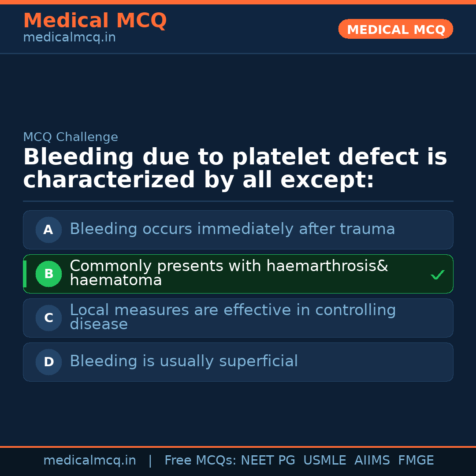The height and width of the screenshot is (476, 476).
Task: Select "Bleeding is usually superficial" answer text
Action: pyautogui.click(x=184, y=361)
